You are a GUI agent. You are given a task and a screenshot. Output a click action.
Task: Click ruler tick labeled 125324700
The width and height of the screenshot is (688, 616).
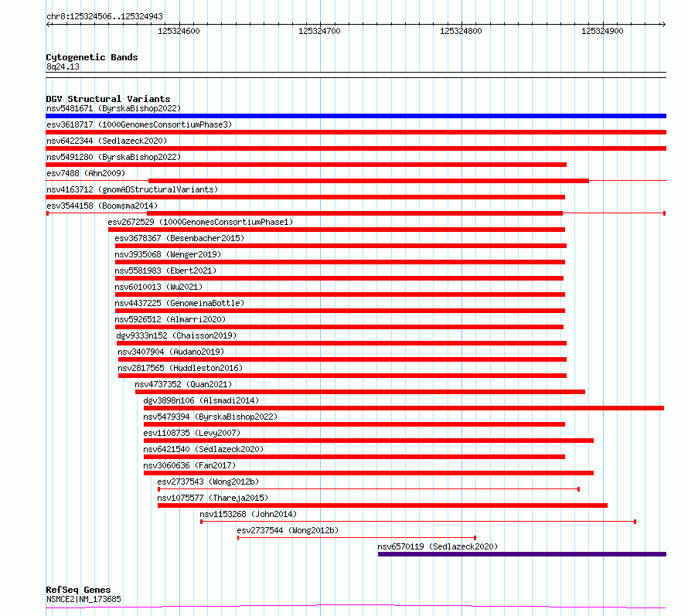click(319, 31)
